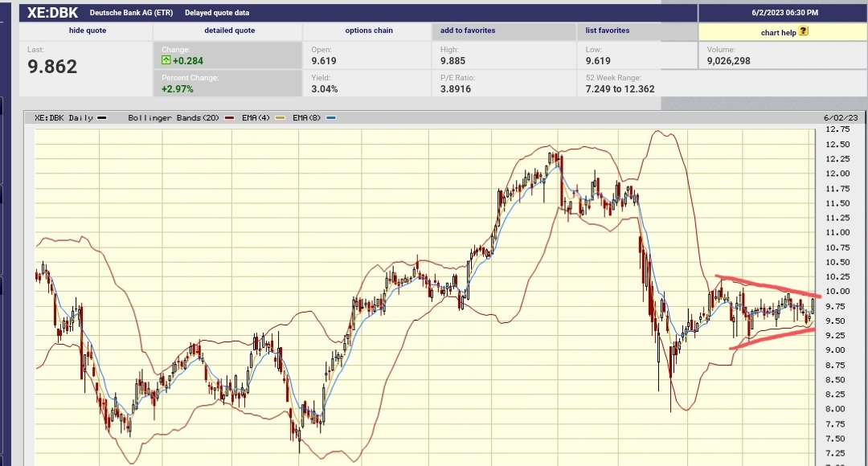Click the 52 week range 7.249 to 12.362
The height and width of the screenshot is (466, 868).
[620, 88]
